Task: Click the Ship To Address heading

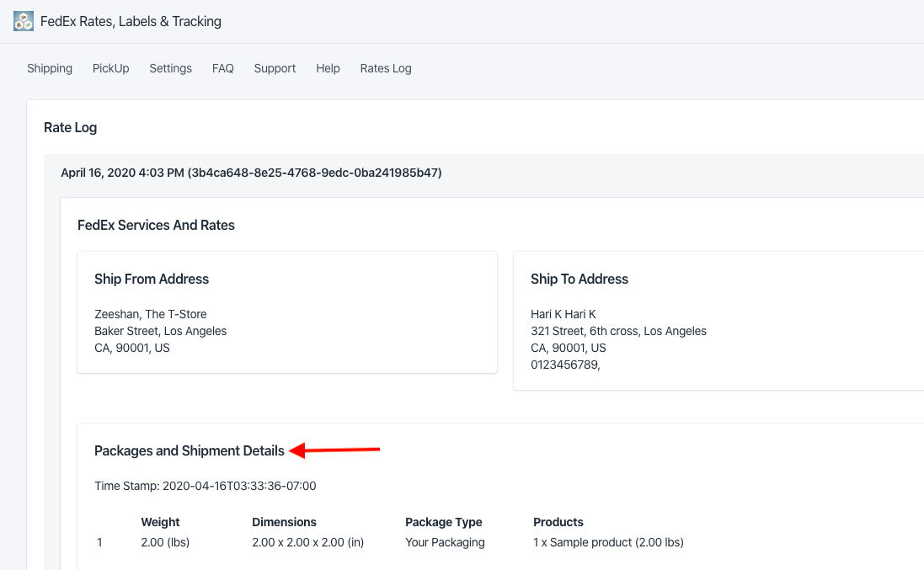Action: pyautogui.click(x=580, y=280)
